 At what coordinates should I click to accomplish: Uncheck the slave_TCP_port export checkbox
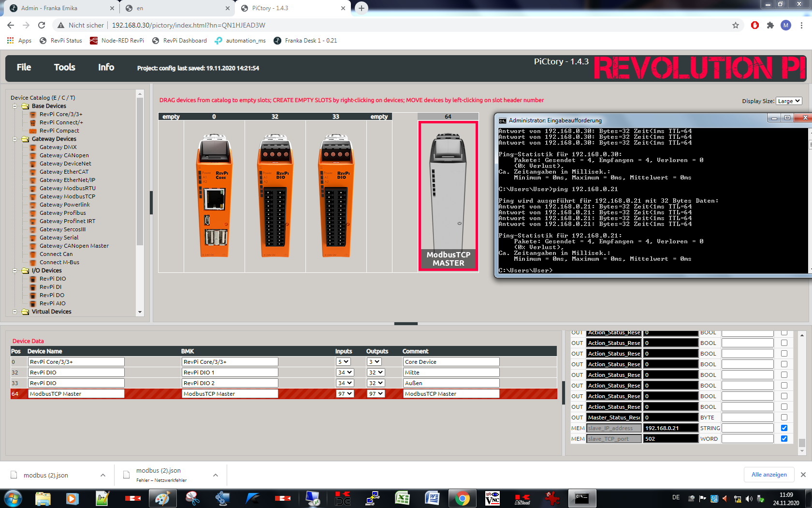click(x=784, y=439)
